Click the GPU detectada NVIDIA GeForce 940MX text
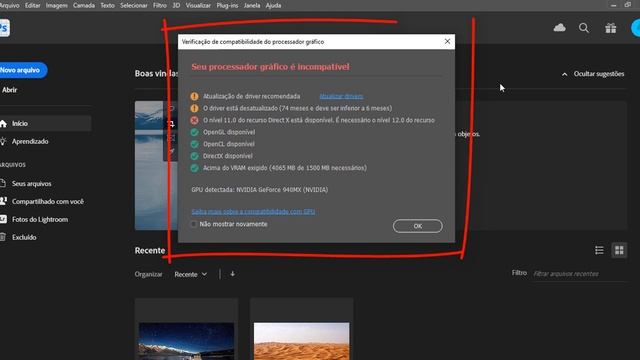The image size is (640, 360). point(260,190)
